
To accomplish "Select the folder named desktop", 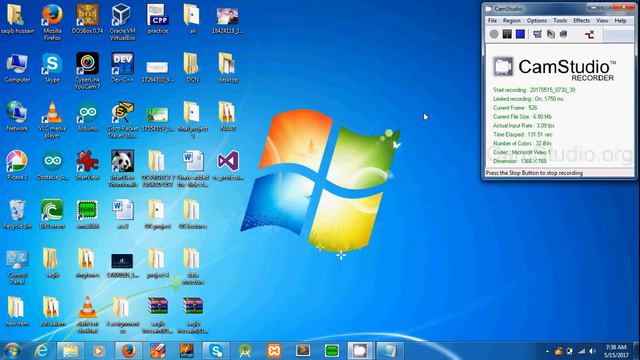I will click(228, 68).
